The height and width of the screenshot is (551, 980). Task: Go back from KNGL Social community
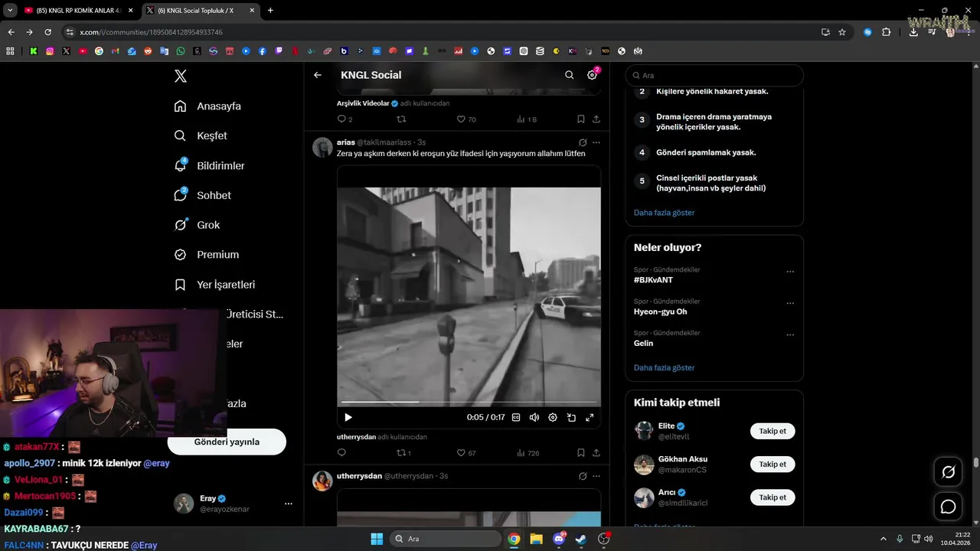coord(318,75)
